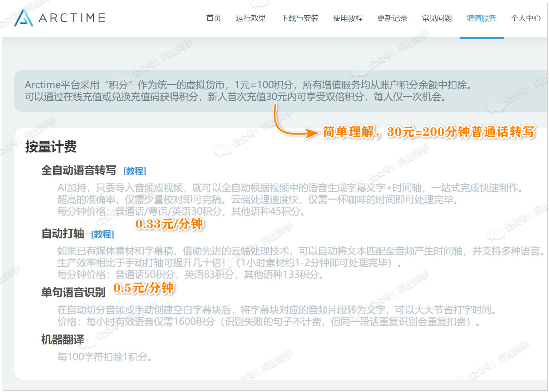Open the 教程 link beside 全自动语音转写
This screenshot has width=549, height=392.
click(135, 171)
